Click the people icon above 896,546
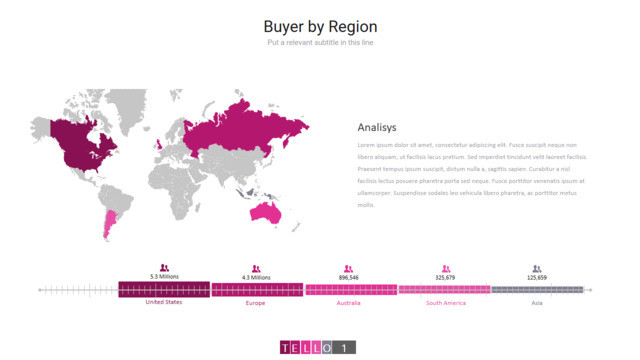The height and width of the screenshot is (360, 640). (348, 269)
